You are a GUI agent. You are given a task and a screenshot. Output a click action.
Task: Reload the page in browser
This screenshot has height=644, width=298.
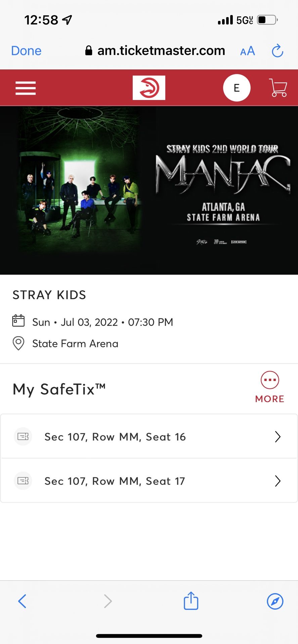coord(278,51)
